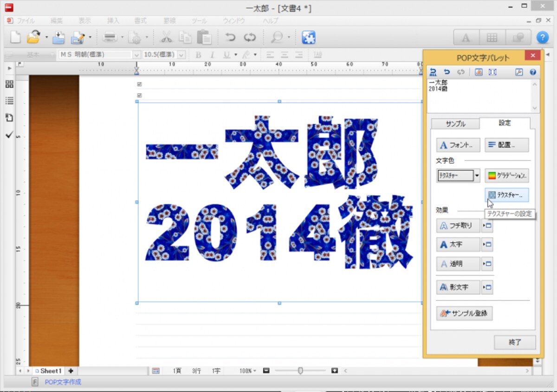Click the POP palette options wrench icon
The height and width of the screenshot is (392, 557).
coord(519,72)
